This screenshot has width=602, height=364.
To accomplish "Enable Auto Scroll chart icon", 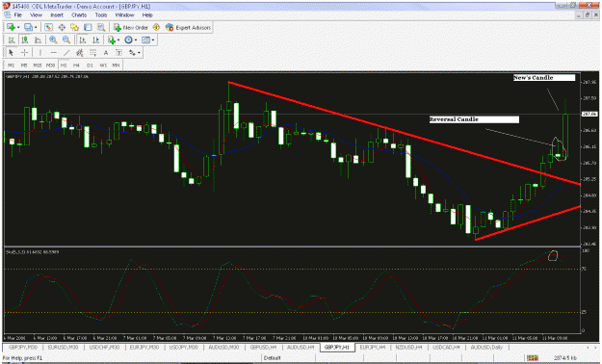I will click(83, 39).
